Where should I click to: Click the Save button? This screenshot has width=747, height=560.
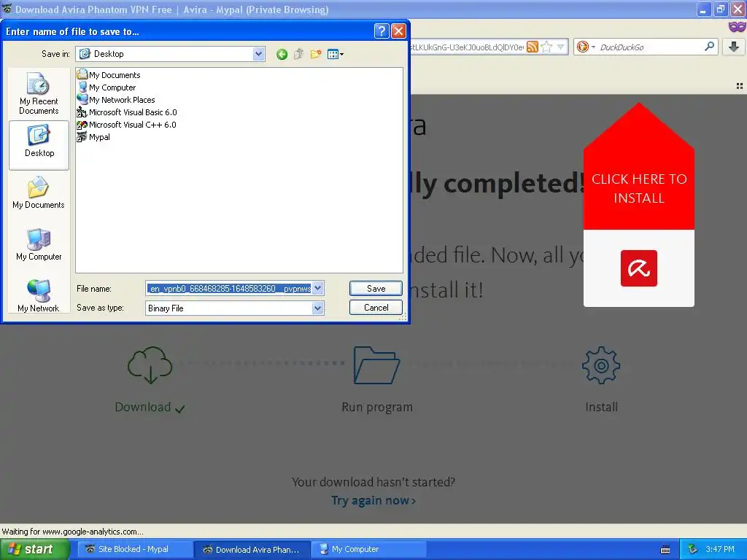coord(376,289)
